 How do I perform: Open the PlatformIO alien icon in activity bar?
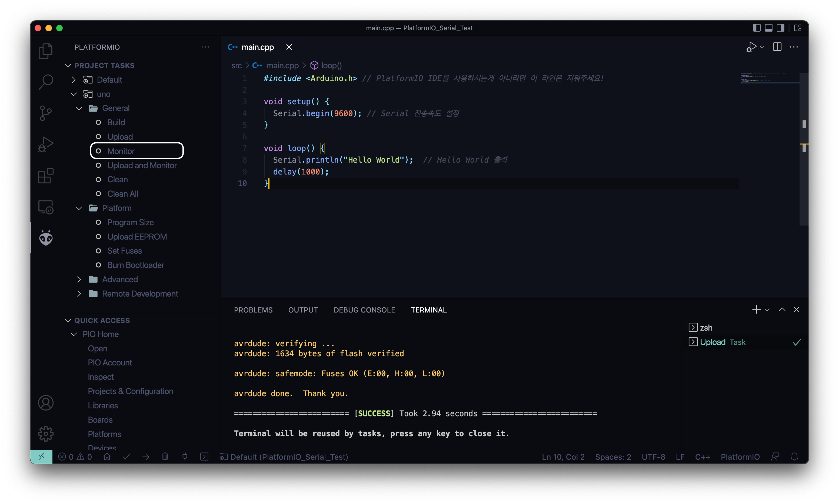[45, 238]
